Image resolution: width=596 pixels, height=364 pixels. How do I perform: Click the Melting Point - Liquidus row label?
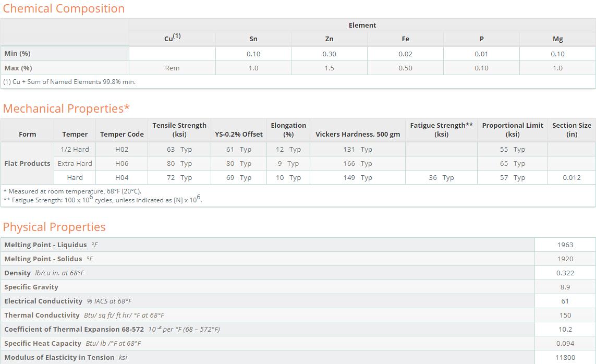click(45, 245)
